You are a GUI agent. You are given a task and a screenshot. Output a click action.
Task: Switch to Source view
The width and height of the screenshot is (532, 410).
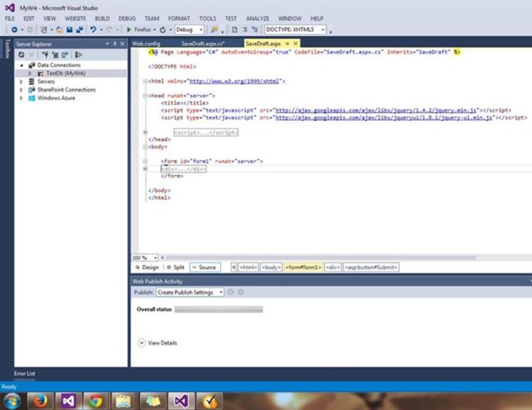[x=205, y=267]
